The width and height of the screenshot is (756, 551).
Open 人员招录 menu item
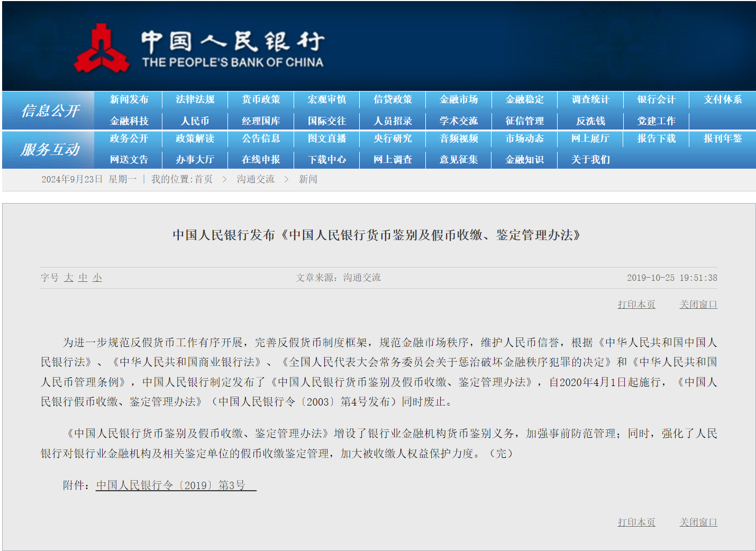tap(393, 121)
